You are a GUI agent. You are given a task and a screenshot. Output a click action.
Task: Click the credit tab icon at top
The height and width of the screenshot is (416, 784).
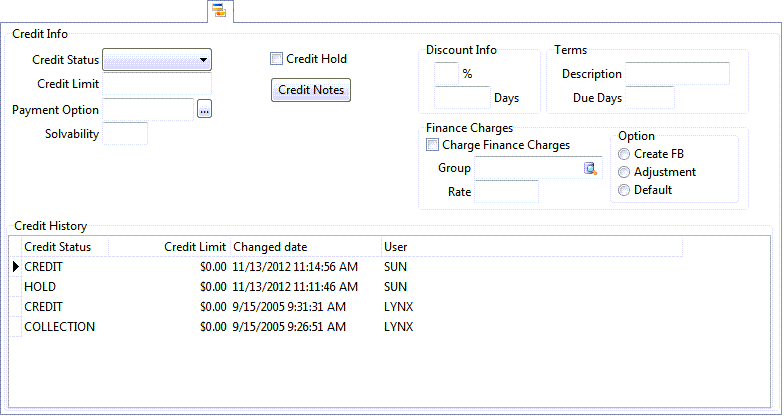(x=218, y=11)
